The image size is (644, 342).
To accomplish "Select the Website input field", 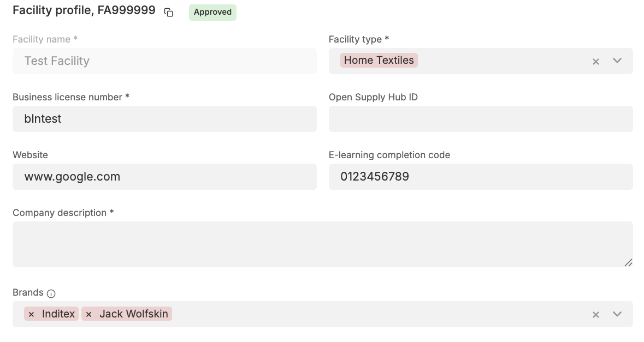I will tap(164, 177).
